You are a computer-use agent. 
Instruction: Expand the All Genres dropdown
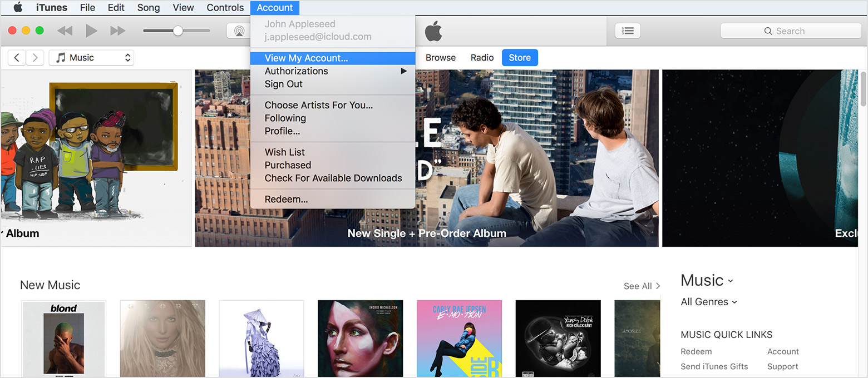click(x=709, y=302)
